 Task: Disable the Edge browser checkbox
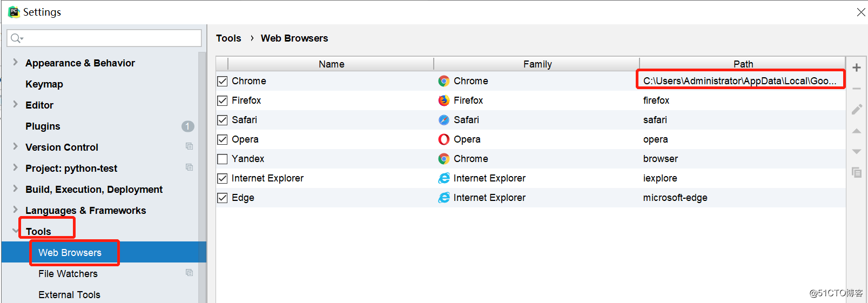pyautogui.click(x=222, y=198)
